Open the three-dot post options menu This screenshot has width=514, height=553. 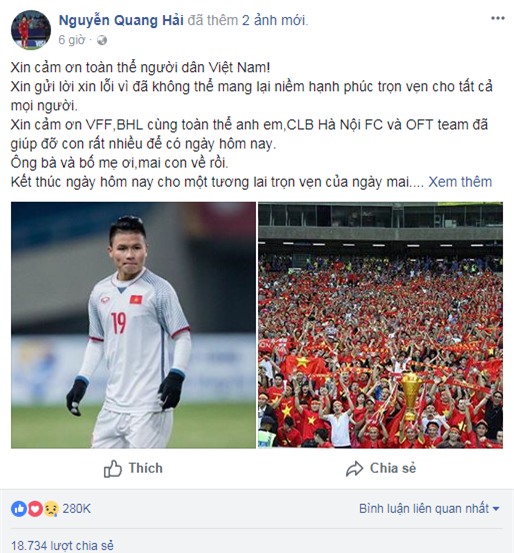click(498, 18)
